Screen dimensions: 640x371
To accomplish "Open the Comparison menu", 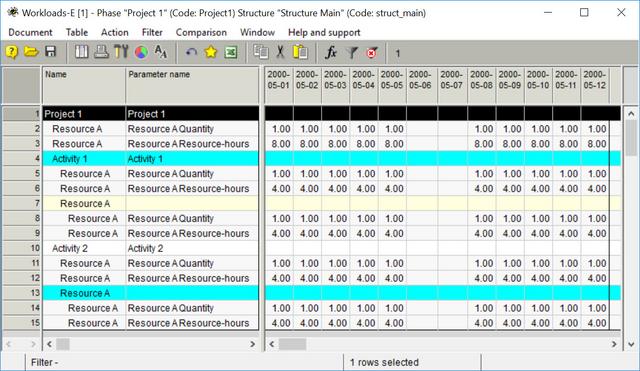I will [x=201, y=32].
